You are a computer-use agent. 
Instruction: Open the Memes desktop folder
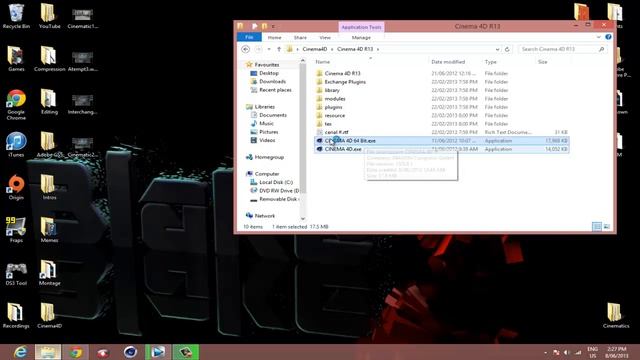[49, 230]
